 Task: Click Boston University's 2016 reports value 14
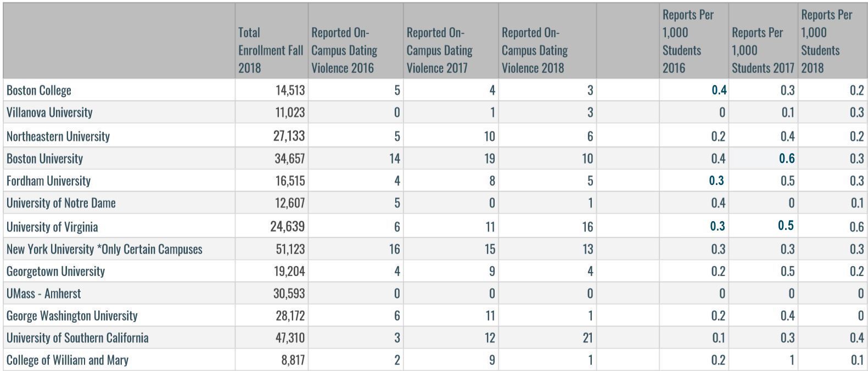tap(394, 159)
